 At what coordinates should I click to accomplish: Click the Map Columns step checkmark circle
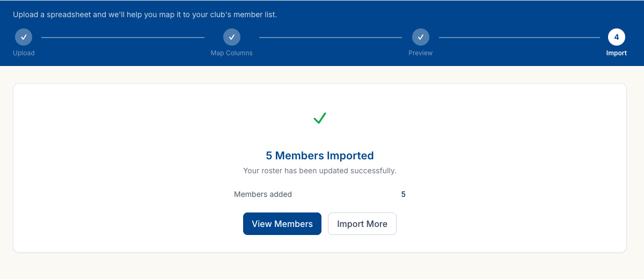(232, 37)
